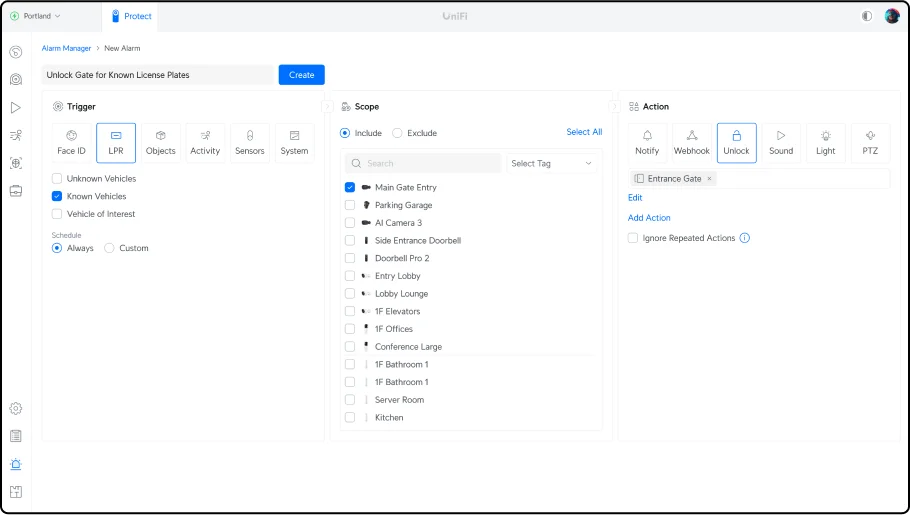The image size is (910, 515).
Task: Uncheck the Main Gate Entry camera
Action: point(350,188)
